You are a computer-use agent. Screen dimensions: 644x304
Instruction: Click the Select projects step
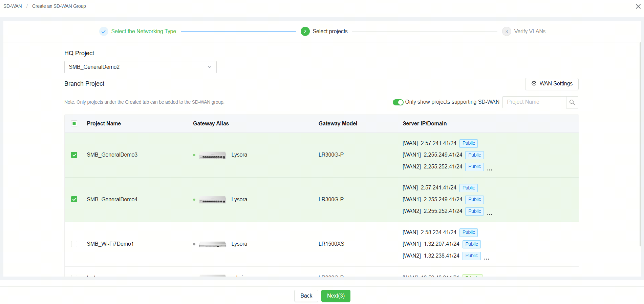tap(324, 32)
